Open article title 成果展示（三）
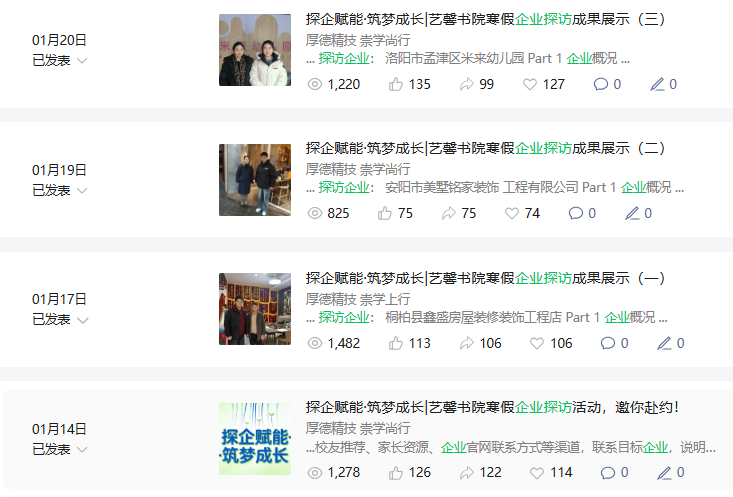This screenshot has height=497, width=733. coord(486,19)
